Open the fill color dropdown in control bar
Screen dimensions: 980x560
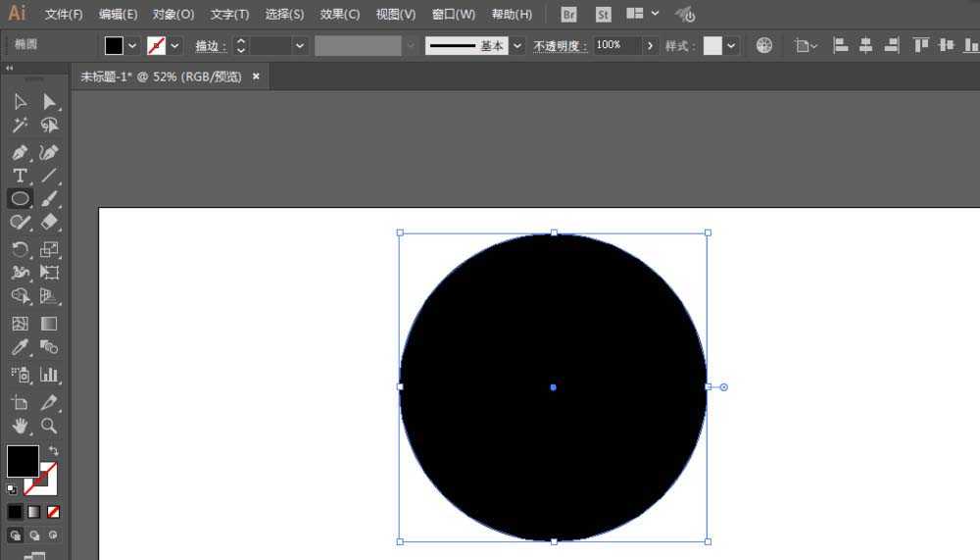click(132, 46)
